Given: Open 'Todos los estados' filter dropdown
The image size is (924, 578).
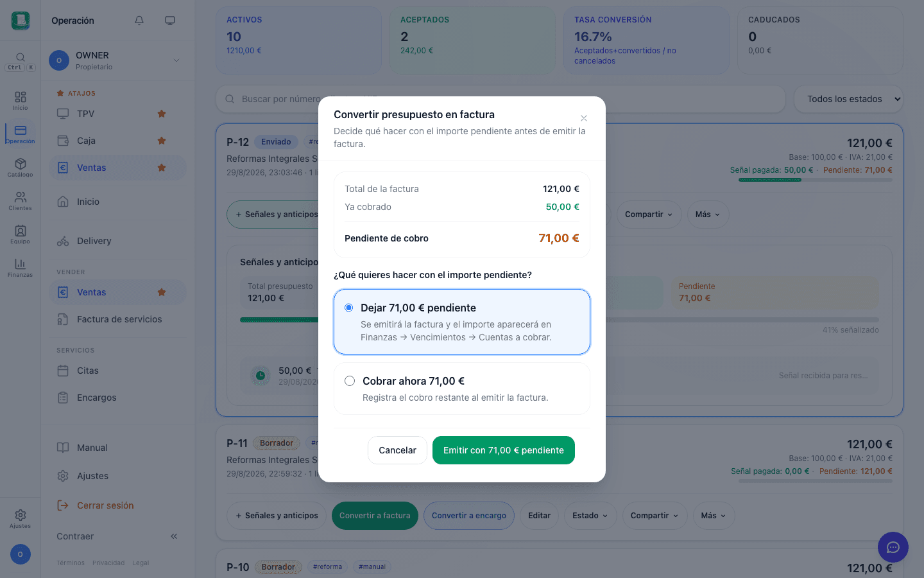Looking at the screenshot, I should click(x=848, y=99).
